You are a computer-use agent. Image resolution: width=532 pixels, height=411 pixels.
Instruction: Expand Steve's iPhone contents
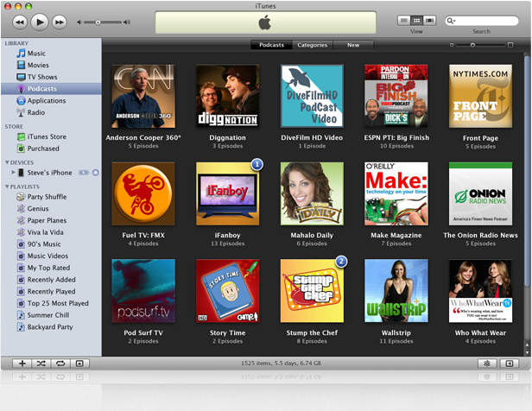(x=13, y=173)
